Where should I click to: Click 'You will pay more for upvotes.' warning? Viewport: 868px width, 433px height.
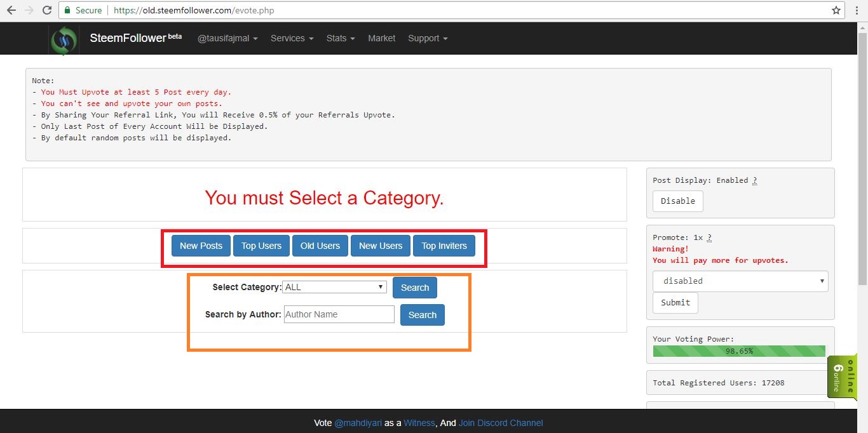click(720, 260)
